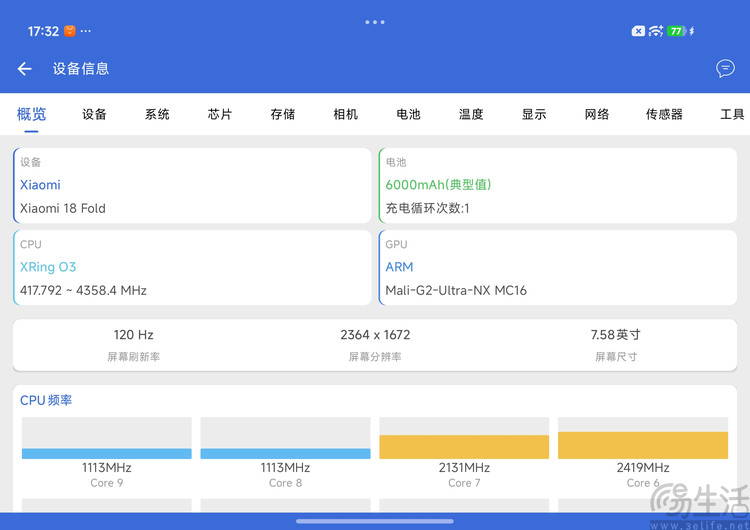Screen dimensions: 750x530
Task: Tap the 2131MHz Core 7 value
Action: tap(464, 467)
